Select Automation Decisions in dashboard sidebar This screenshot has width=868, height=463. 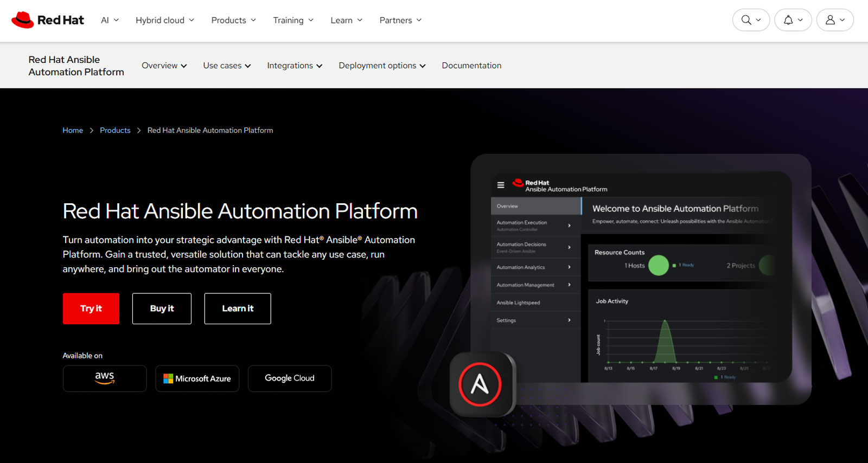[536, 247]
